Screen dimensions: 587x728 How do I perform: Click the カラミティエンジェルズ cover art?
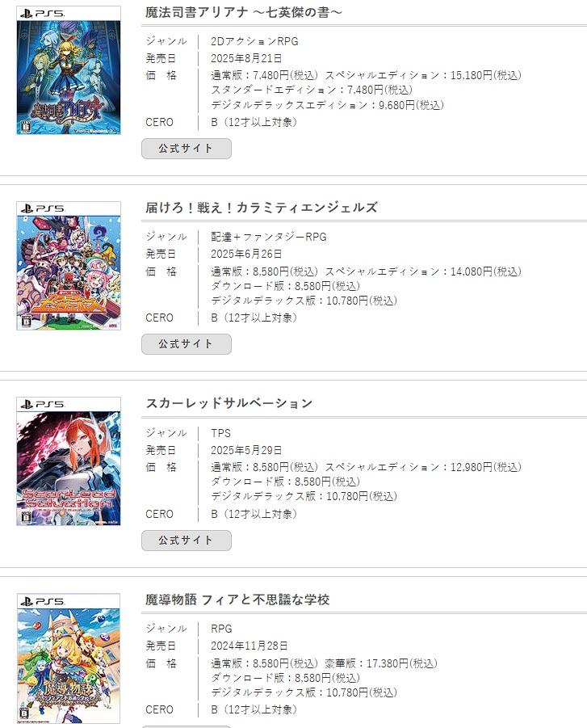[69, 266]
